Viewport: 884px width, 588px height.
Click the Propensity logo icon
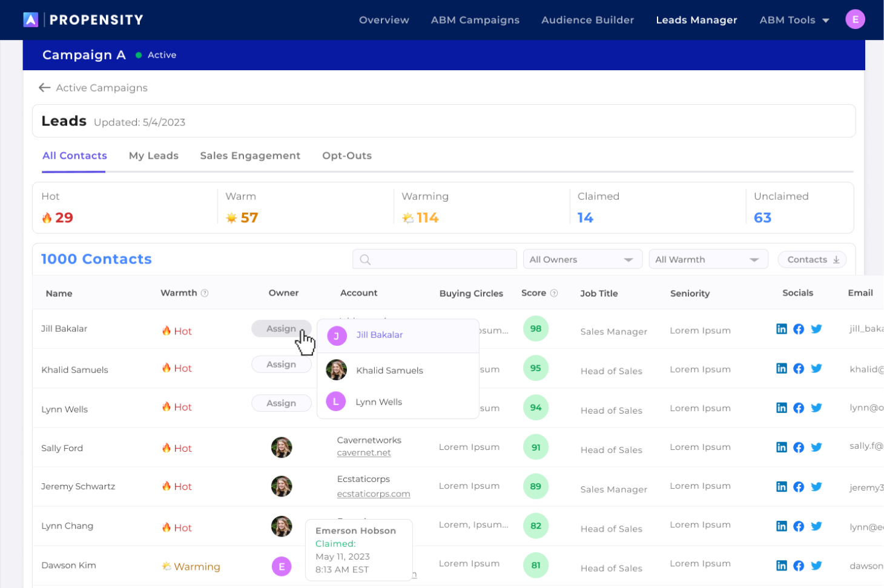point(31,20)
